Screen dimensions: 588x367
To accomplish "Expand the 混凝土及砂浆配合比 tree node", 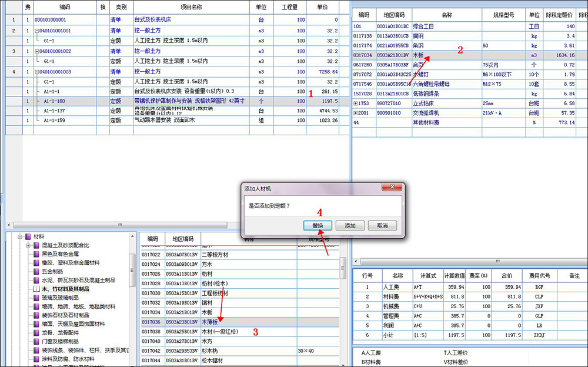I will [x=28, y=245].
